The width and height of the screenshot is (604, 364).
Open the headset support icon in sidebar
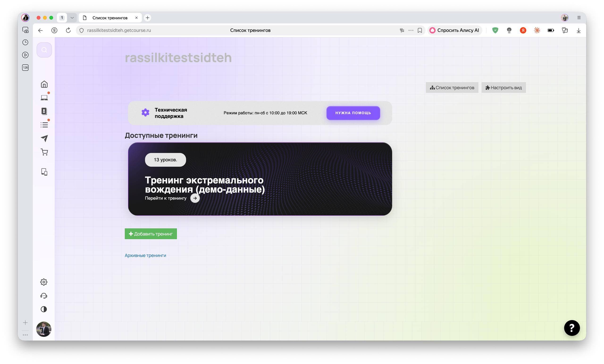click(x=44, y=296)
